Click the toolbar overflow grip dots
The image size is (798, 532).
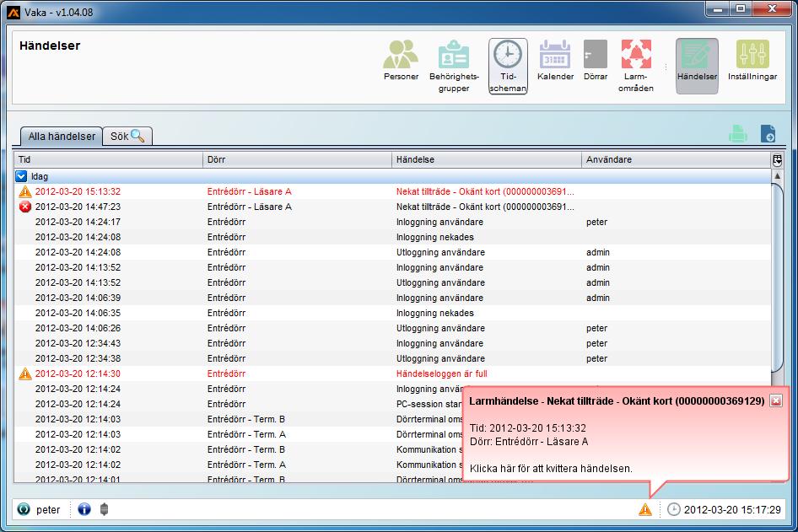666,67
